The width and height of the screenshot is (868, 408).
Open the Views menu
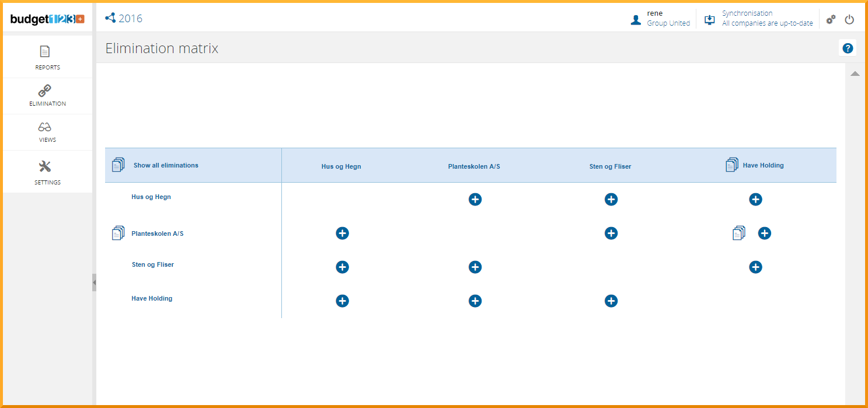(47, 132)
